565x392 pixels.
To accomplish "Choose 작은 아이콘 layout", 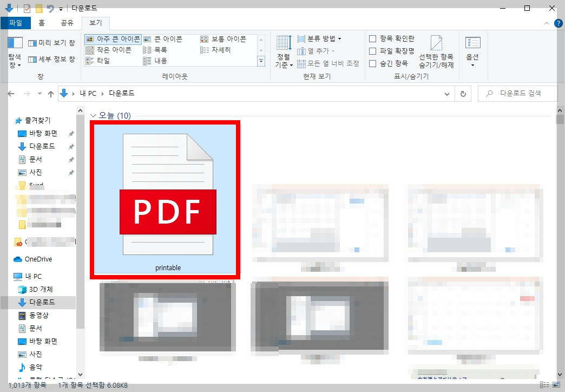I will point(109,50).
